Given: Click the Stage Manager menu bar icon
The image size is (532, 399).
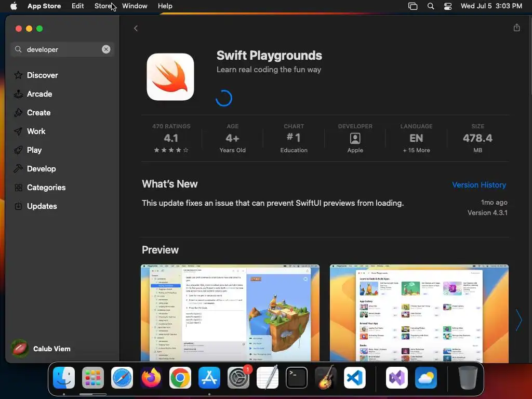Looking at the screenshot, I should click(413, 6).
